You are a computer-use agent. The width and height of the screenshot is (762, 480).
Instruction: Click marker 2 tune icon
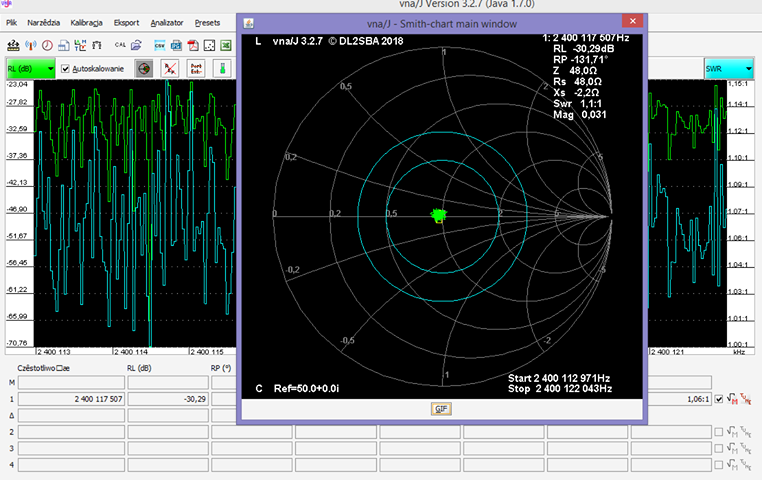tap(746, 432)
